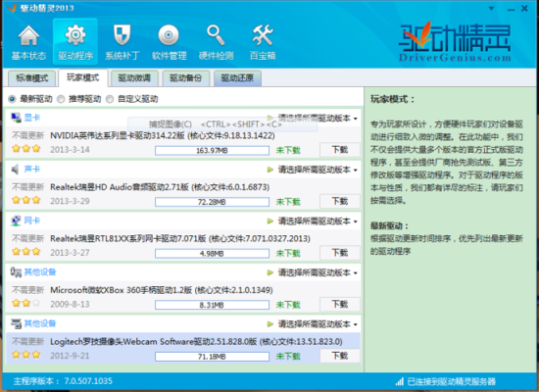Click the 网卡 network icon
The image size is (539, 392).
pyautogui.click(x=16, y=220)
